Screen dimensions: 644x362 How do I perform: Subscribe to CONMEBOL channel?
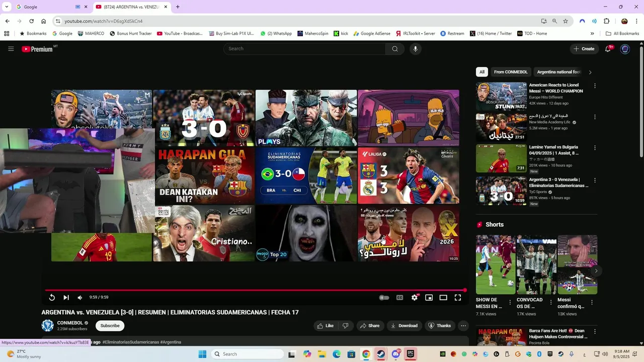click(110, 326)
